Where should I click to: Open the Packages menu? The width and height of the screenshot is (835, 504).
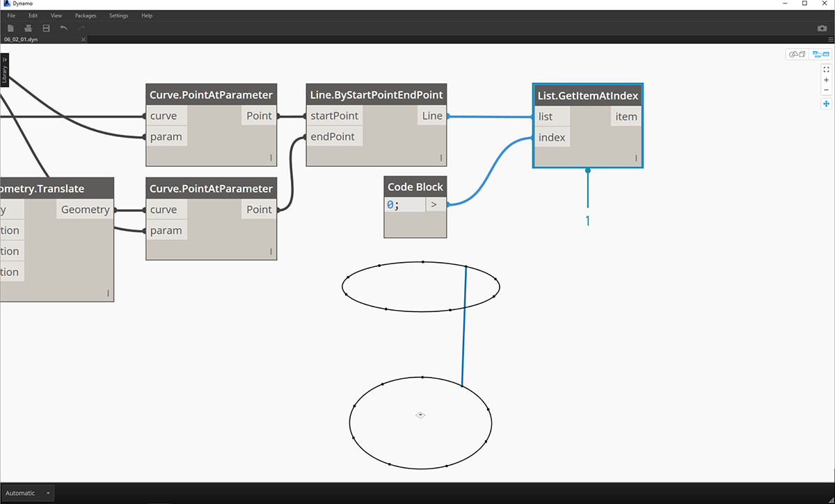coord(86,15)
